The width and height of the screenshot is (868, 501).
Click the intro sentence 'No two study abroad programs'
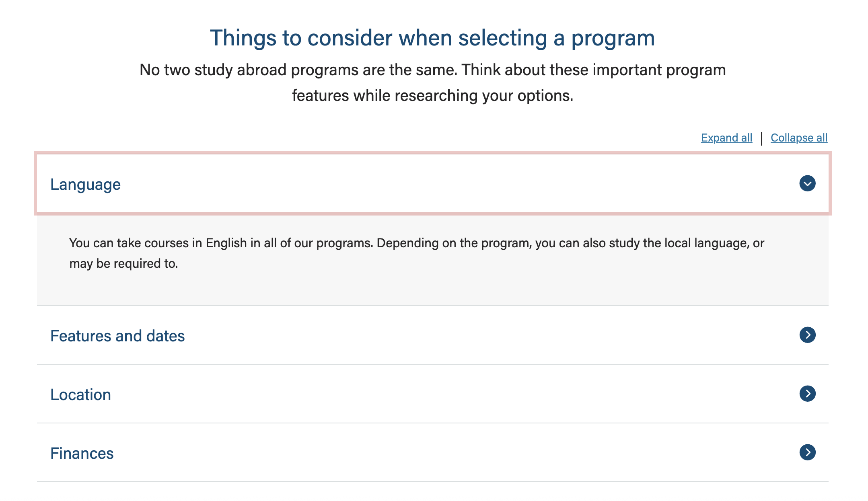tap(432, 70)
